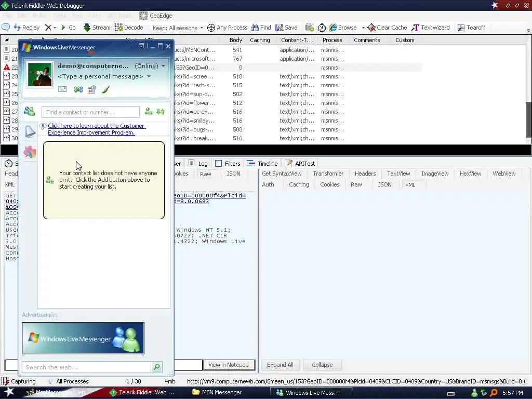Save sessions with the Save toolbar button
The image size is (532, 399).
286,28
